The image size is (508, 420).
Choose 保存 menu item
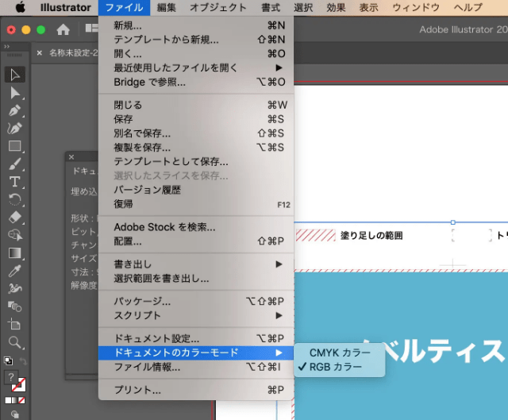point(196,119)
